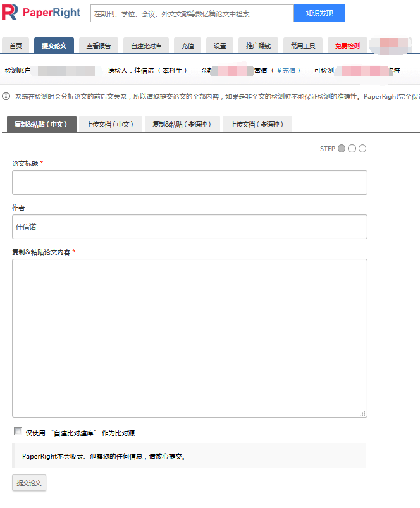Select 复制&粘贴（中文）sub-tab
The height and width of the screenshot is (508, 420).
tap(42, 124)
